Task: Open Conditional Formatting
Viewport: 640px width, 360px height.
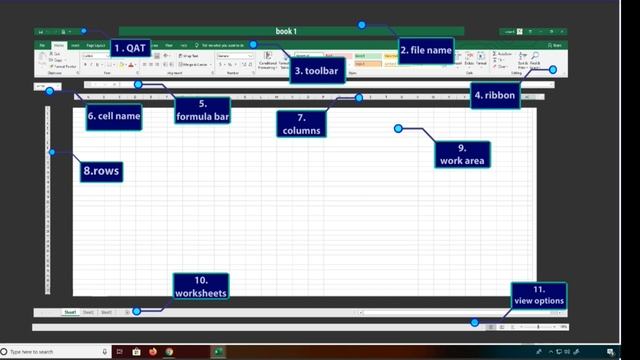Action: (268, 60)
